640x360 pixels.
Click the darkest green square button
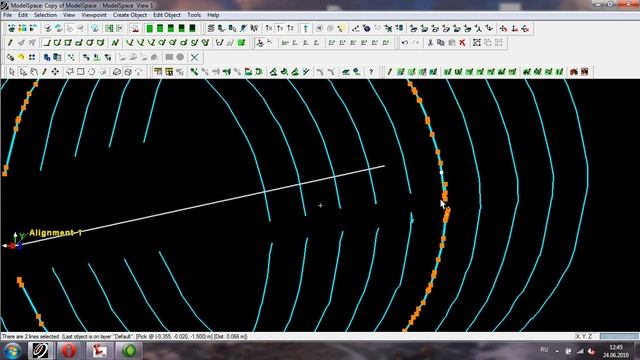[x=192, y=28]
